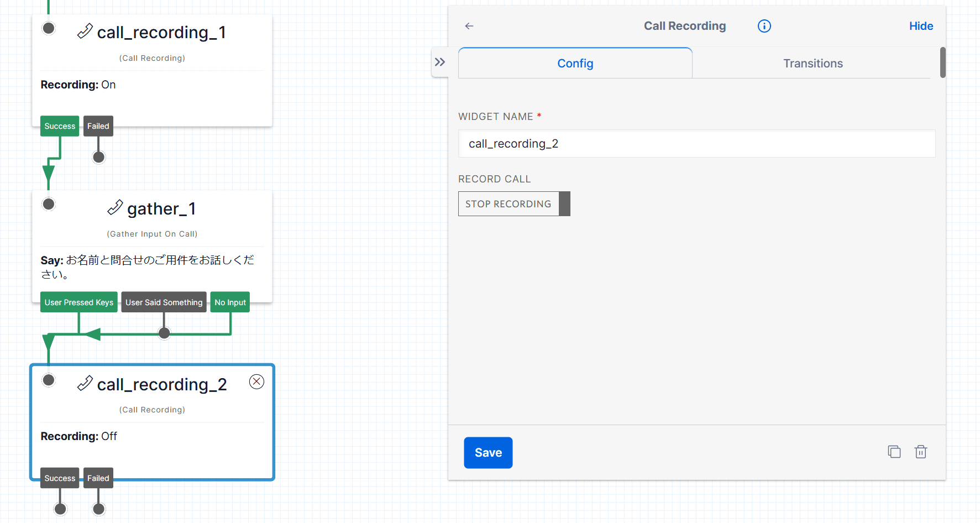Click User Pressed Keys transition

point(79,302)
